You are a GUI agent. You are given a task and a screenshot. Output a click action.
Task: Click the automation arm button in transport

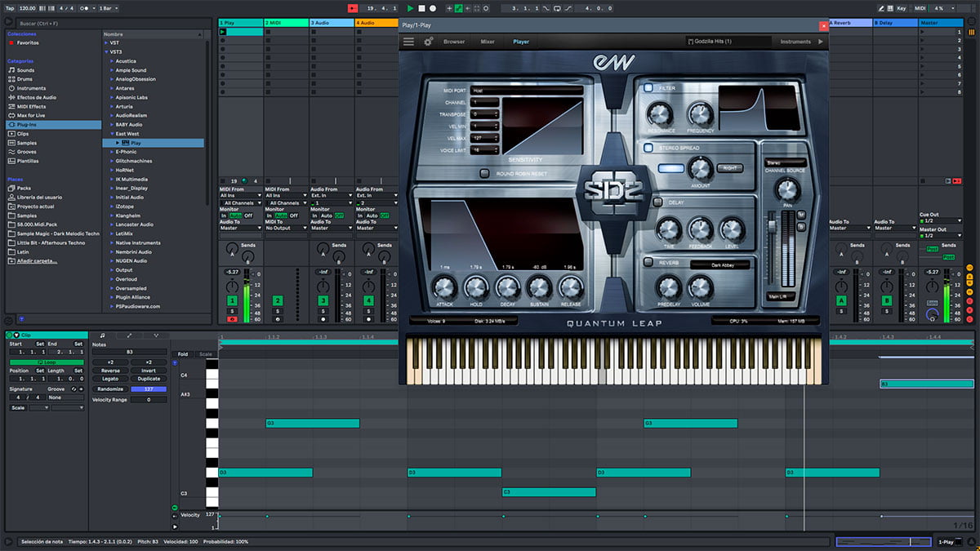click(458, 8)
